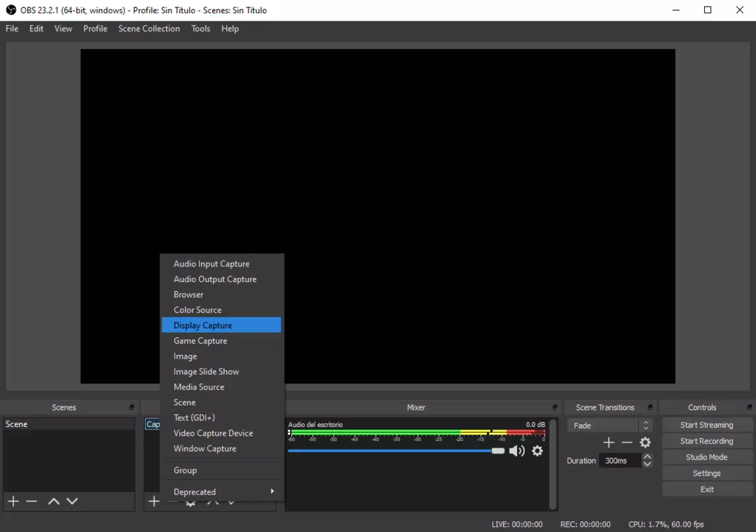Choose Audio Input Capture from the source menu
Screen dimensions: 756x532
pos(222,263)
